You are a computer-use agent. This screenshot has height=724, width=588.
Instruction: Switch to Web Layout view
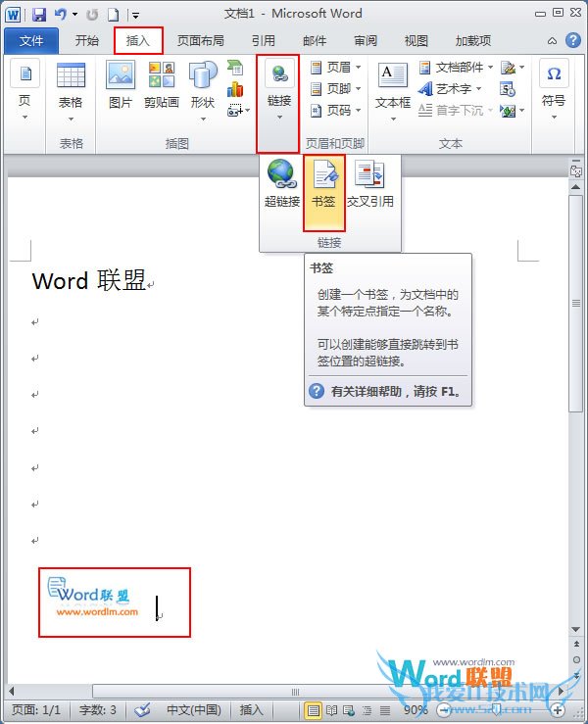coord(349,710)
